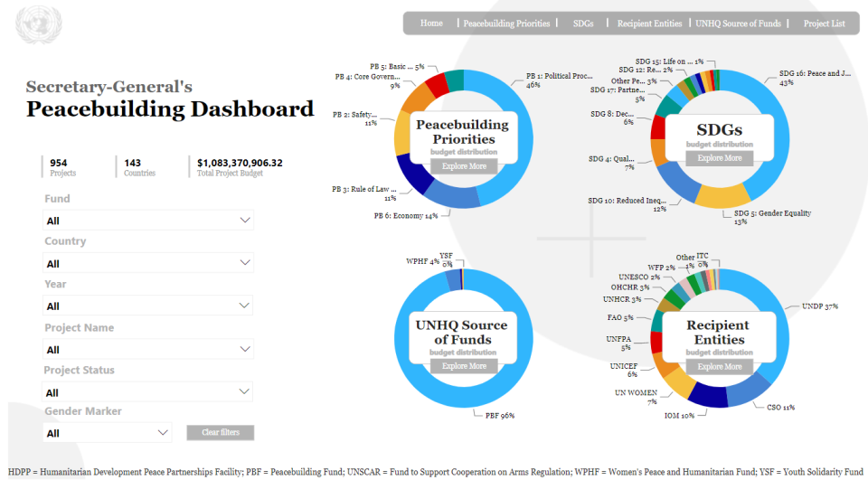Select the PBF 96% donut slice
Screen dimensions: 868x480
pyautogui.click(x=464, y=400)
